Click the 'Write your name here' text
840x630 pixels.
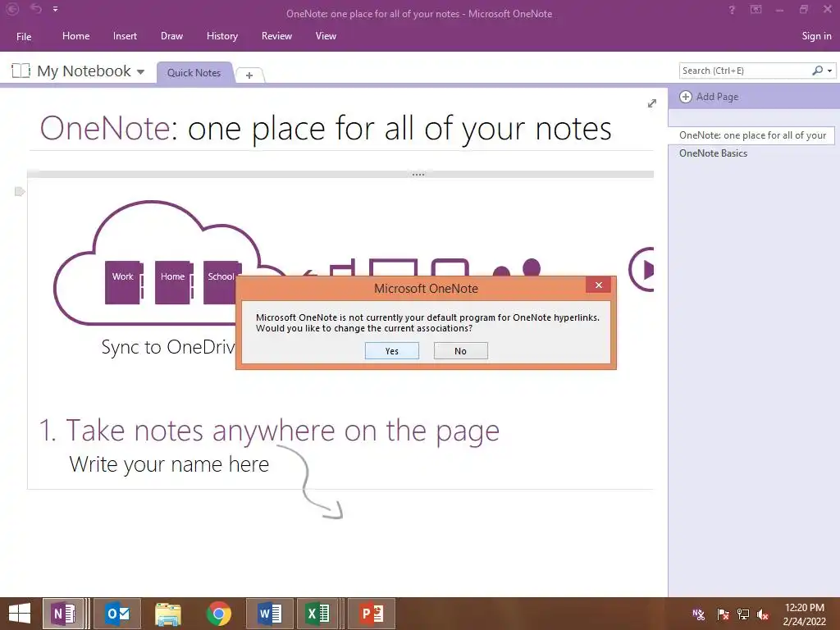[169, 464]
